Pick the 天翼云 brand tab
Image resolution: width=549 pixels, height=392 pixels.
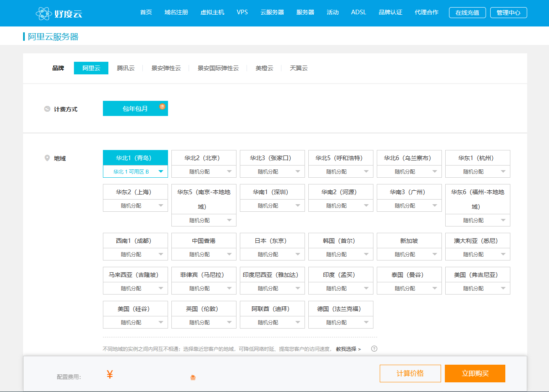tap(299, 68)
